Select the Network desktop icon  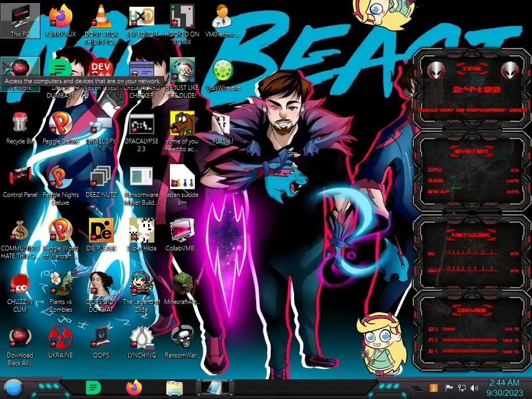20,74
